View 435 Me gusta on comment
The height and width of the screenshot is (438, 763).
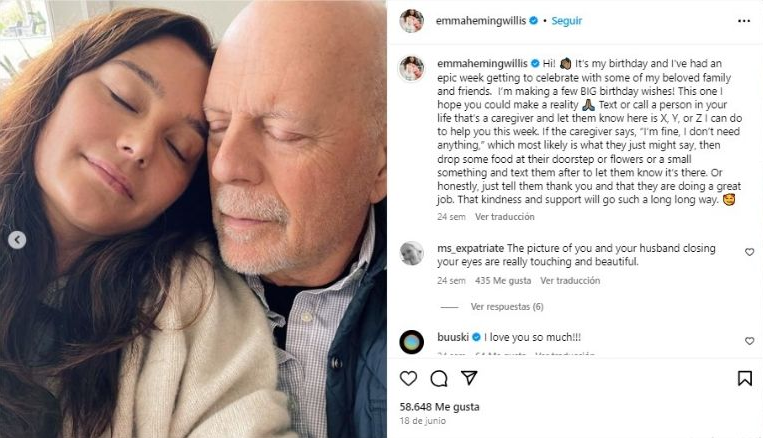504,281
